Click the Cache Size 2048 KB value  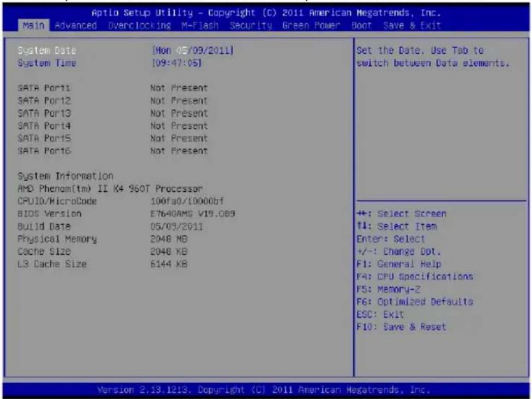[x=169, y=252]
